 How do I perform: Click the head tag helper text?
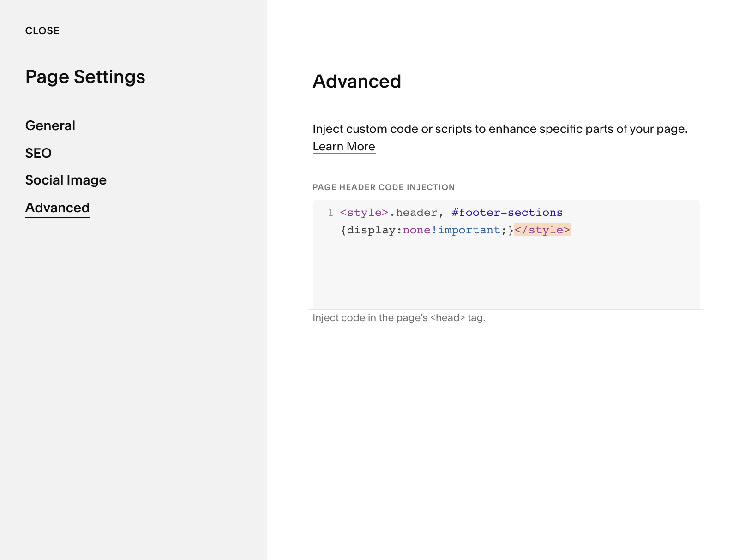[399, 318]
